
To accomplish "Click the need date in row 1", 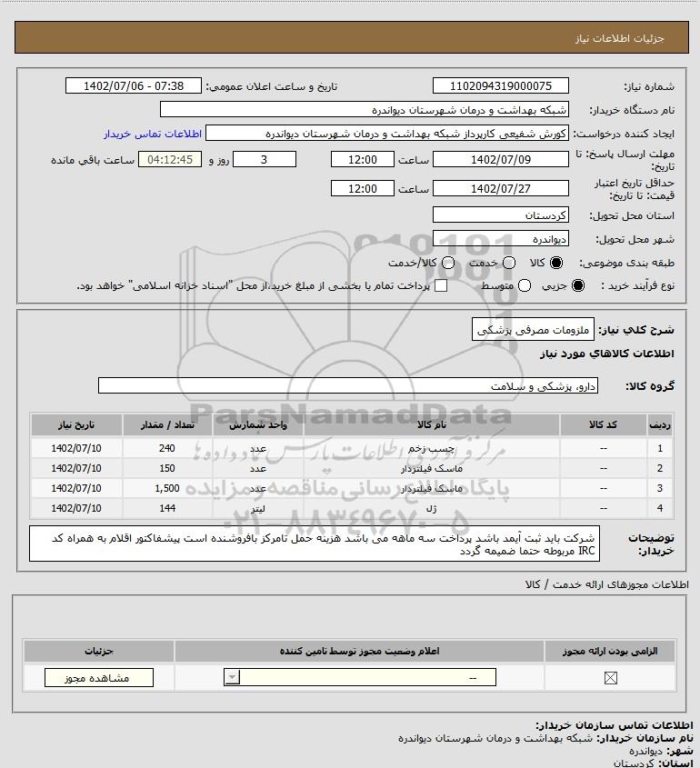I will [x=76, y=448].
